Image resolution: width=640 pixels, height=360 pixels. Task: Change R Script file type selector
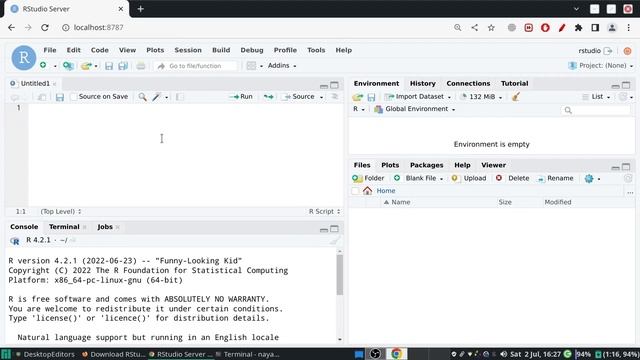pyautogui.click(x=324, y=211)
